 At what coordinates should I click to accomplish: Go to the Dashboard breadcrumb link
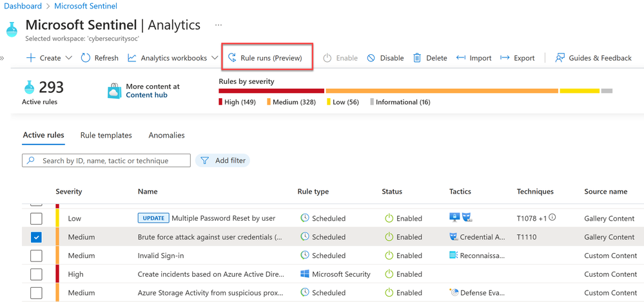23,6
